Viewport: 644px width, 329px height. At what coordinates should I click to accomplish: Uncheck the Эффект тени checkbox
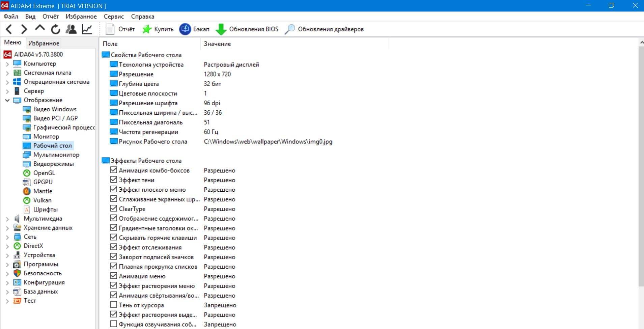[114, 180]
